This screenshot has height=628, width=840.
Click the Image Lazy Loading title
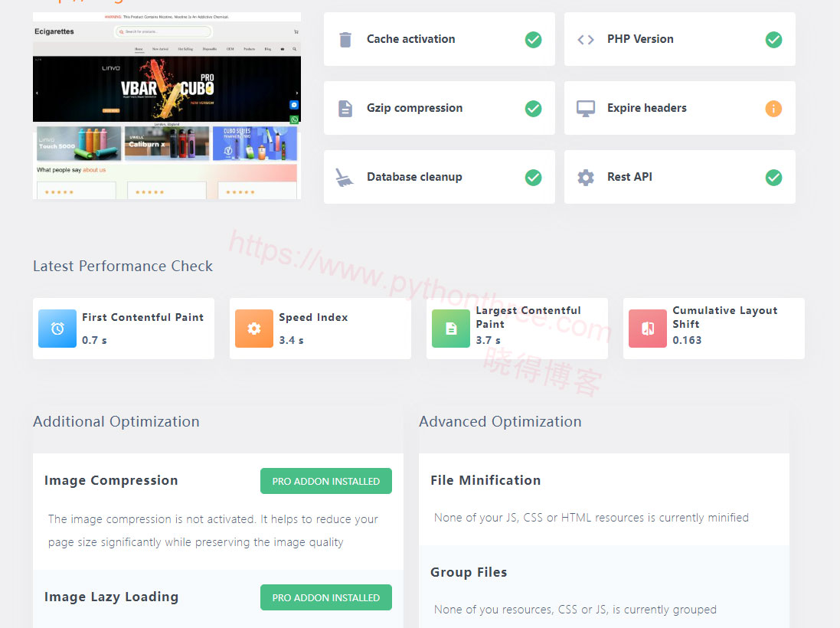pos(112,597)
